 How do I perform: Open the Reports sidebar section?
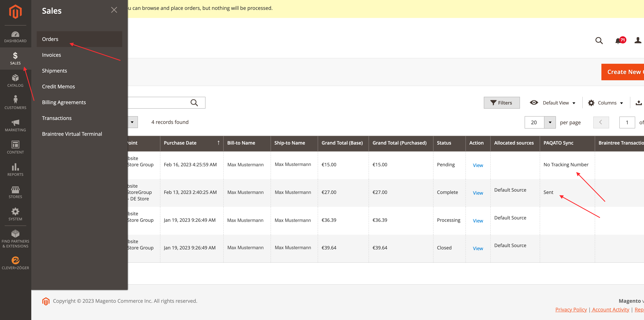[x=15, y=170]
